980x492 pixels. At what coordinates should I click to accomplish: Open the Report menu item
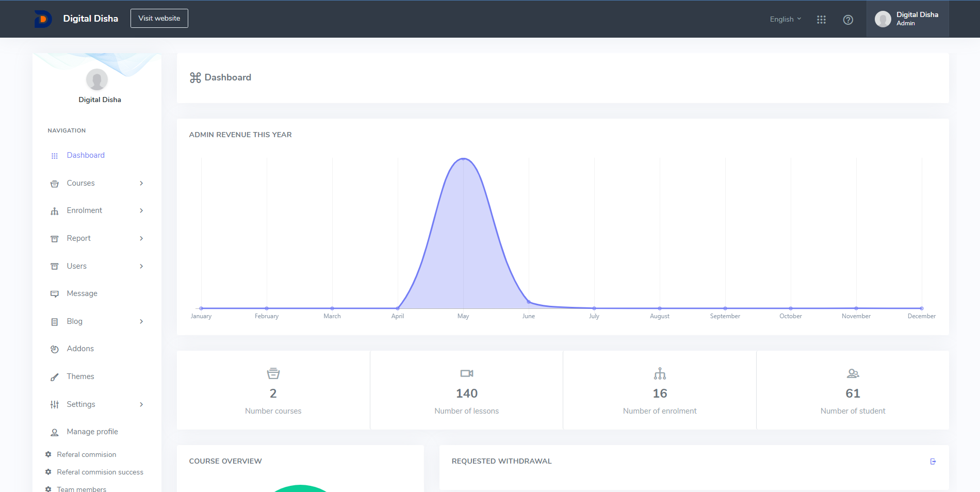[78, 238]
